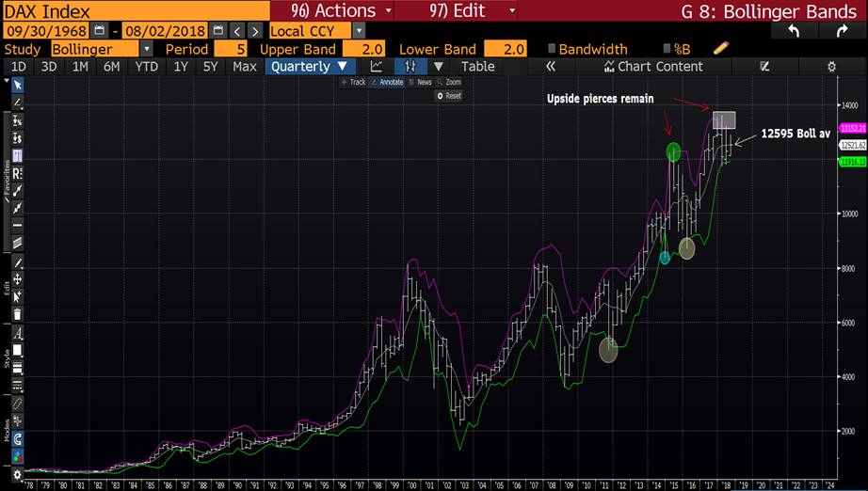Click the trash delete annotation icon
The width and height of the screenshot is (868, 491).
click(18, 314)
